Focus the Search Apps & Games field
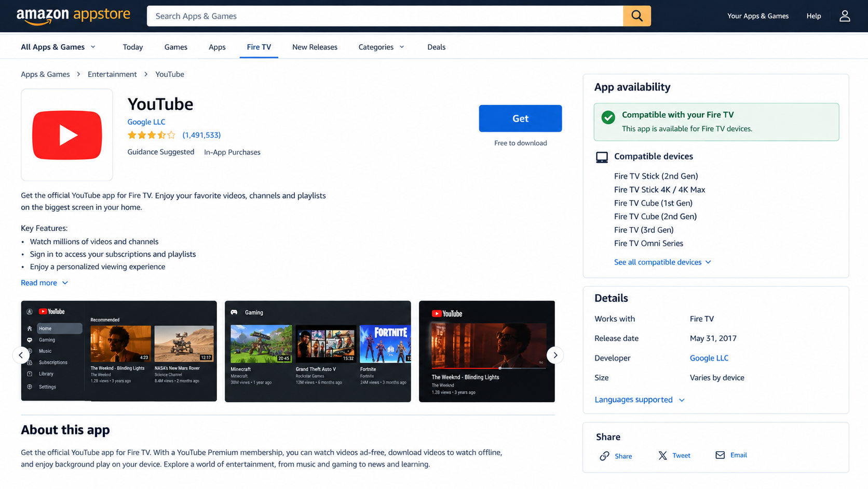 tap(385, 16)
